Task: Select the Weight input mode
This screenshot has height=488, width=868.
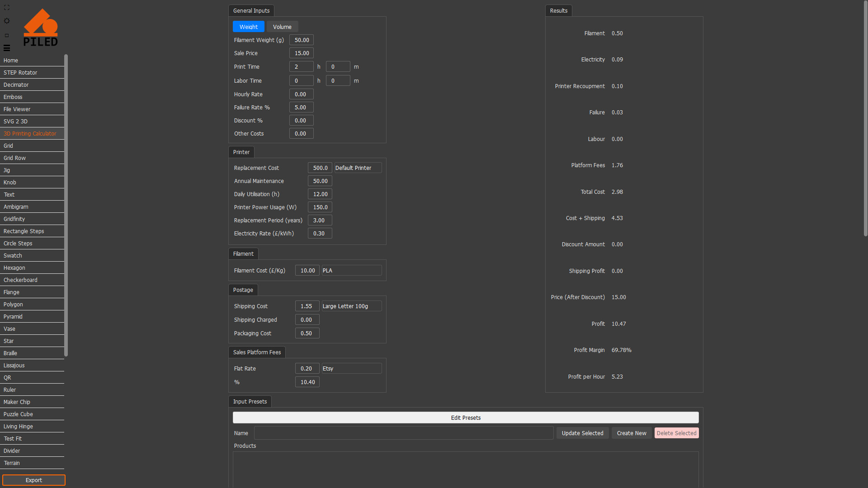Action: tap(248, 26)
